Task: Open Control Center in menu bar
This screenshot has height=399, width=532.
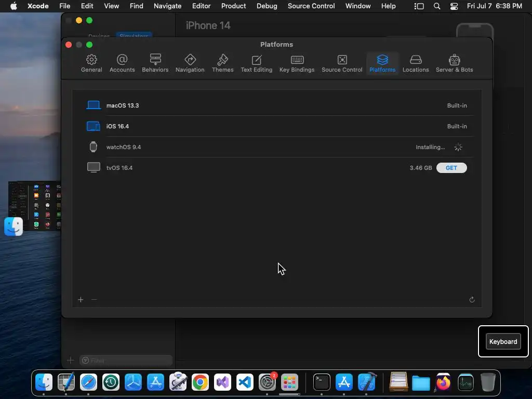Action: click(454, 6)
